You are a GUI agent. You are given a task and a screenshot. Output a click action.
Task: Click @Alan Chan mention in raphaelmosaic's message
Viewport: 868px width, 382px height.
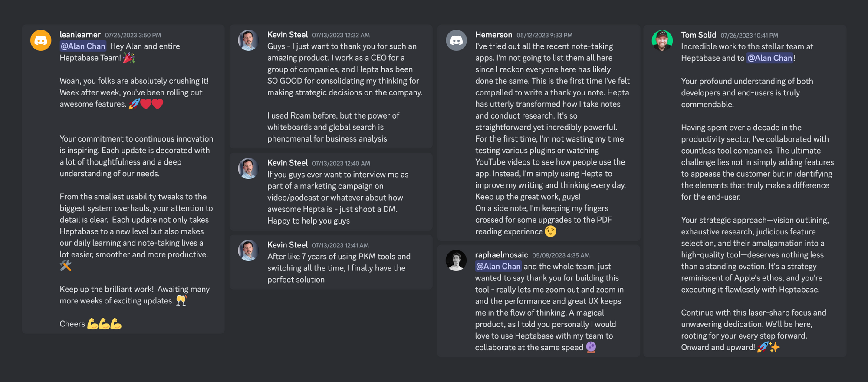click(x=498, y=266)
